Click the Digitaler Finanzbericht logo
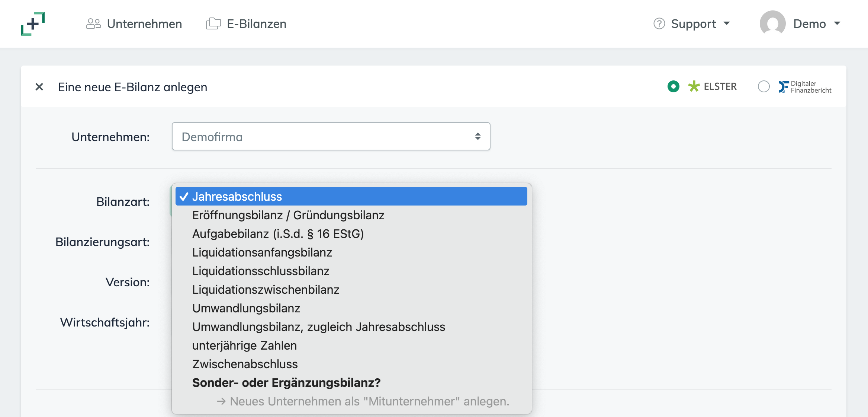The width and height of the screenshot is (868, 417). [805, 87]
